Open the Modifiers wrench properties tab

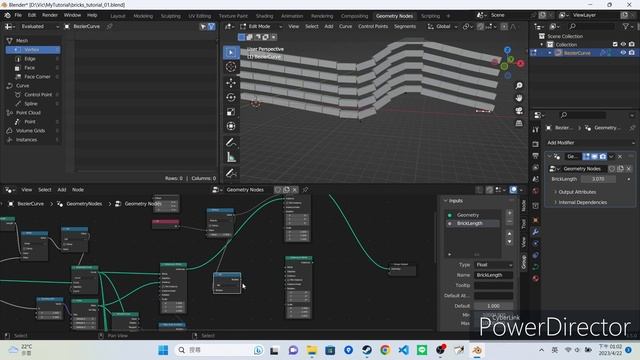point(536,232)
